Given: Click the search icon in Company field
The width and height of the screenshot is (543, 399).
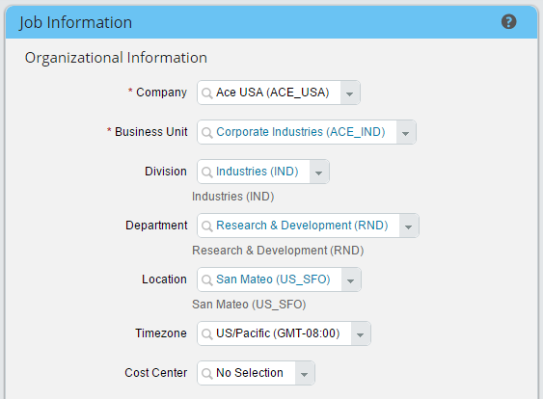Looking at the screenshot, I should (x=207, y=93).
